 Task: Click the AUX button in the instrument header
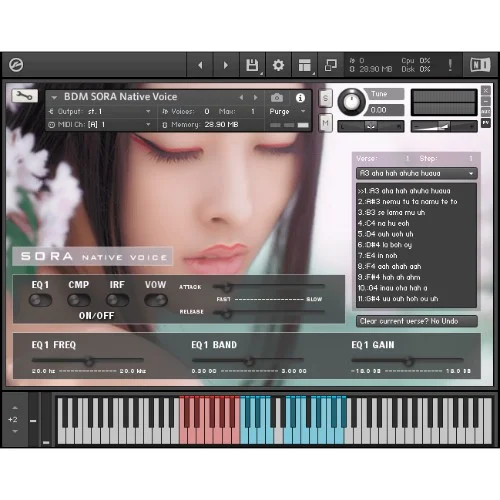pos(486,112)
